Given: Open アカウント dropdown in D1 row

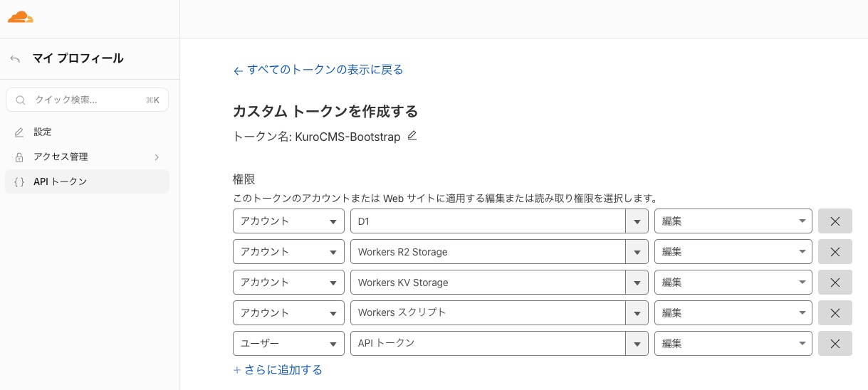Looking at the screenshot, I should pos(288,221).
